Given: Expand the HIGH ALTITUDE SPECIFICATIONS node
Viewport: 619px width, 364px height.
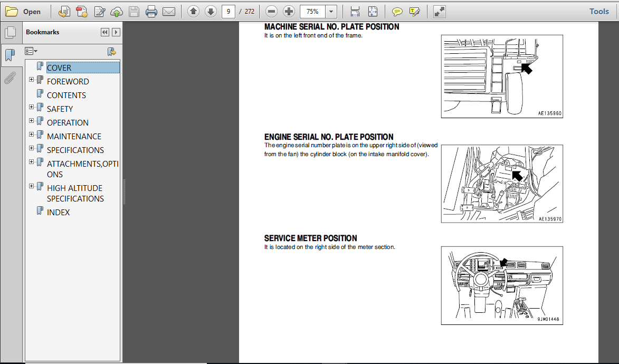Looking at the screenshot, I should (31, 186).
